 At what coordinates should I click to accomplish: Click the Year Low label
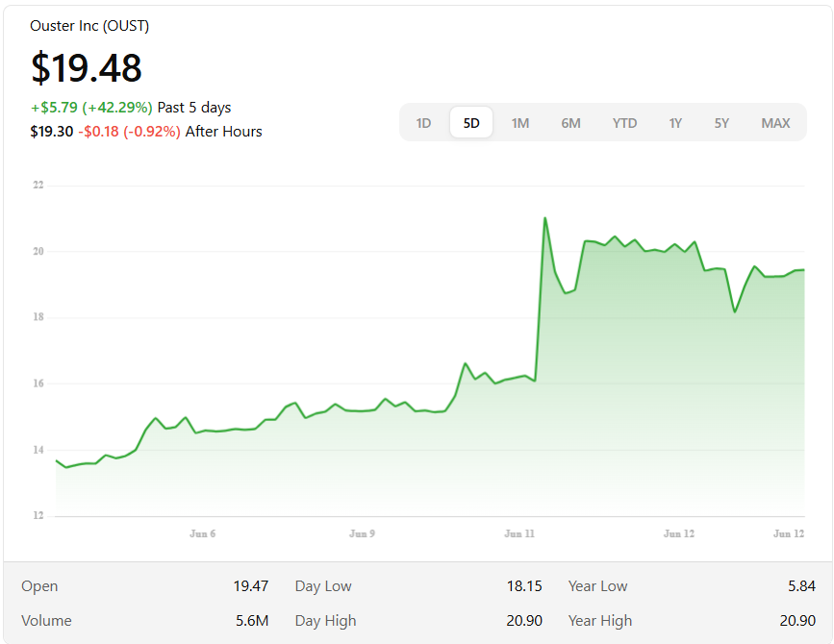(597, 586)
